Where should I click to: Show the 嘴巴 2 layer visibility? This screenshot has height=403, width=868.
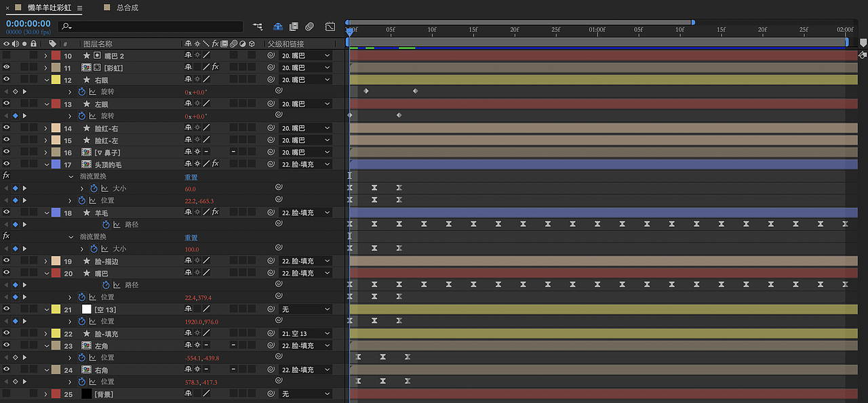[x=7, y=56]
